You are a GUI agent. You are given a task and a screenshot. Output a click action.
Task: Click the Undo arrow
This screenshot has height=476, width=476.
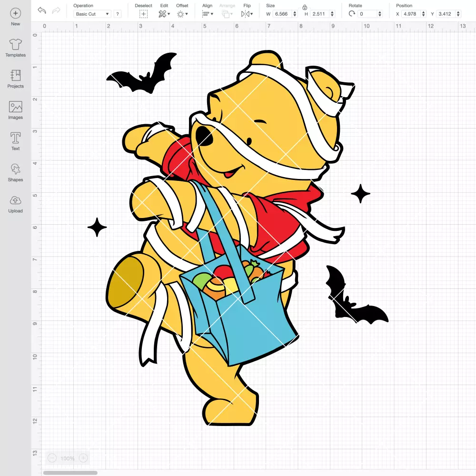pos(42,10)
